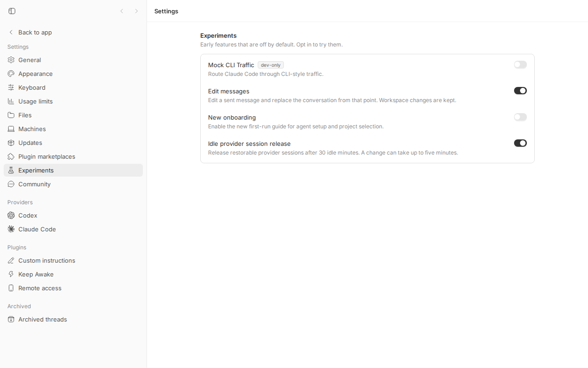Screen dimensions: 588x368
Task: Click the Experiments section heading
Action: click(219, 35)
